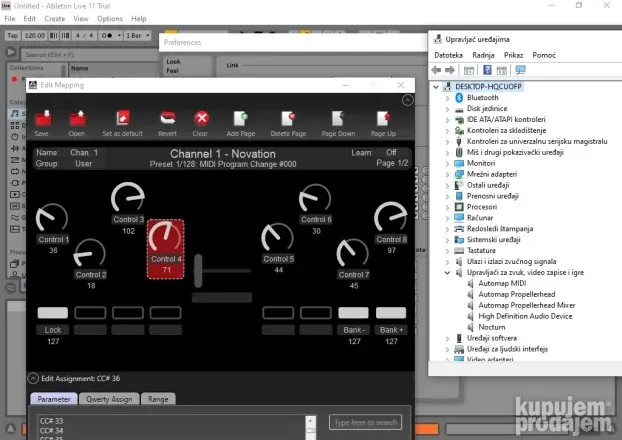Viewport: 622px width, 440px height.
Task: Open the Options menu in Ableton
Action: (x=110, y=19)
